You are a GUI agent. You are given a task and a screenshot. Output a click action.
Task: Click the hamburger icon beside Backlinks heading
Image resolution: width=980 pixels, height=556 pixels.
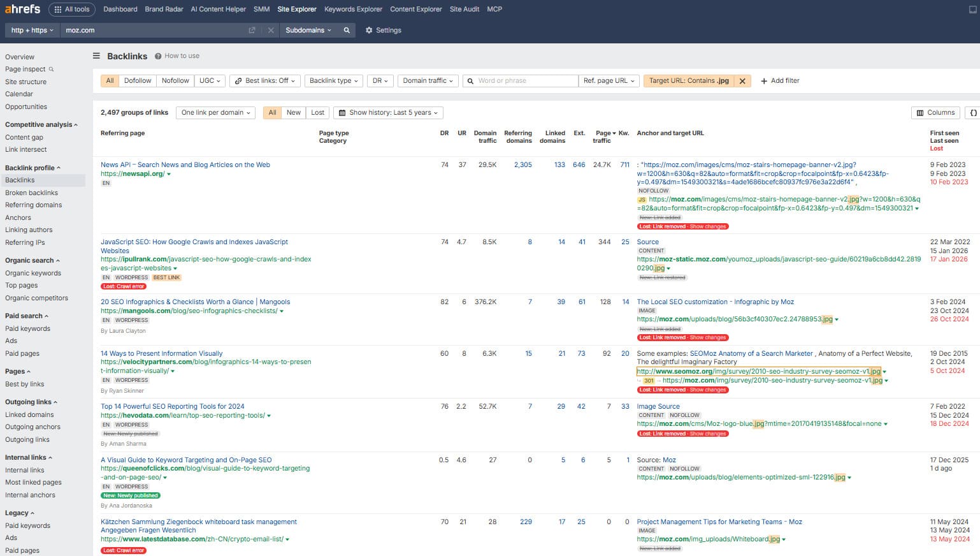click(x=95, y=55)
